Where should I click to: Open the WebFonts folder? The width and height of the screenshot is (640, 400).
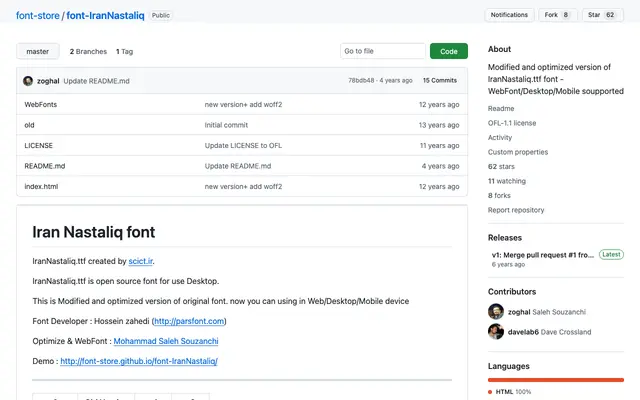(41, 104)
